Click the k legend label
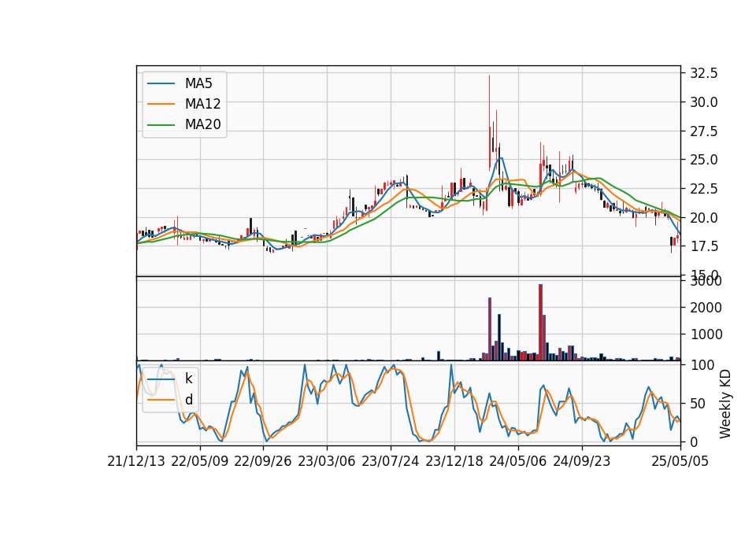This screenshot has width=756, height=543. pos(188,379)
